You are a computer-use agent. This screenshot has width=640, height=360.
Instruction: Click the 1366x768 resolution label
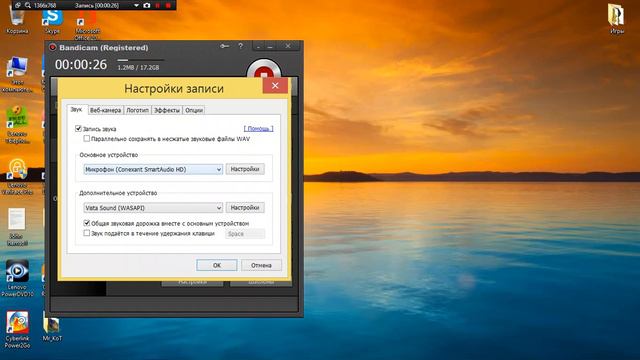click(x=45, y=5)
